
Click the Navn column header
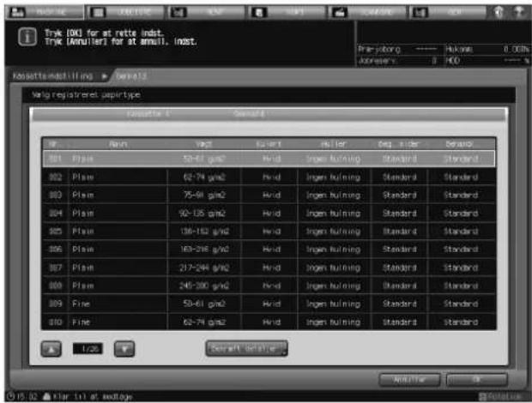118,144
